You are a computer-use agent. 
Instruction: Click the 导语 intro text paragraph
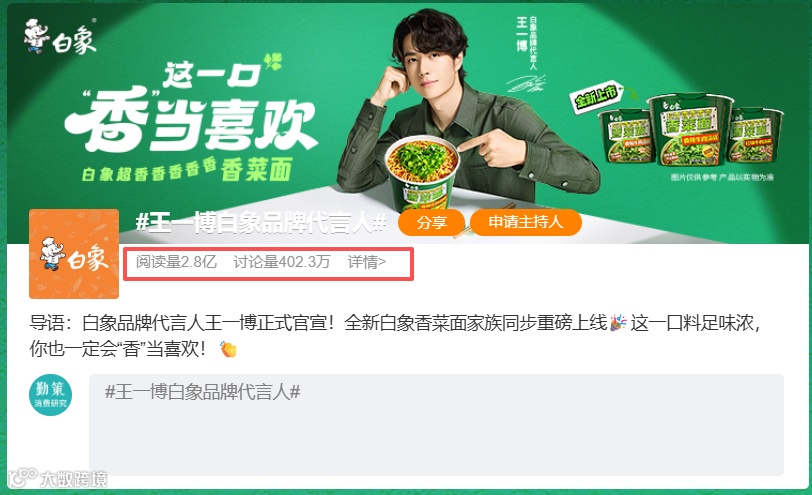394,336
